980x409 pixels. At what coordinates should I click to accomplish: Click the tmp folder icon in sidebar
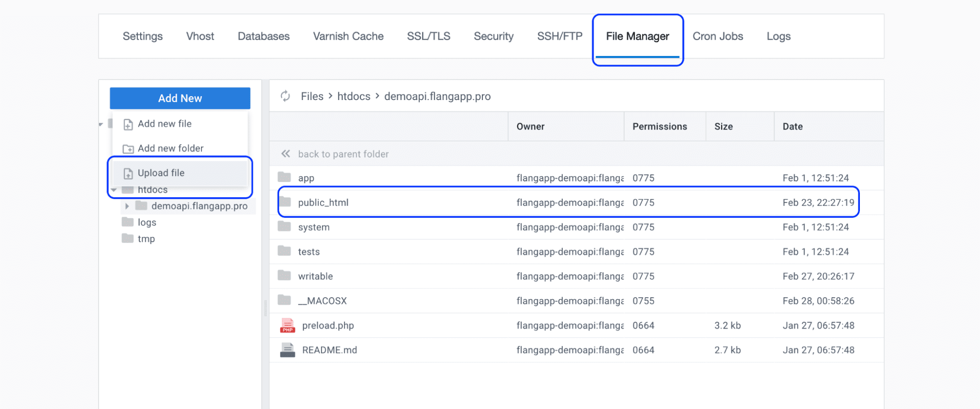(127, 239)
